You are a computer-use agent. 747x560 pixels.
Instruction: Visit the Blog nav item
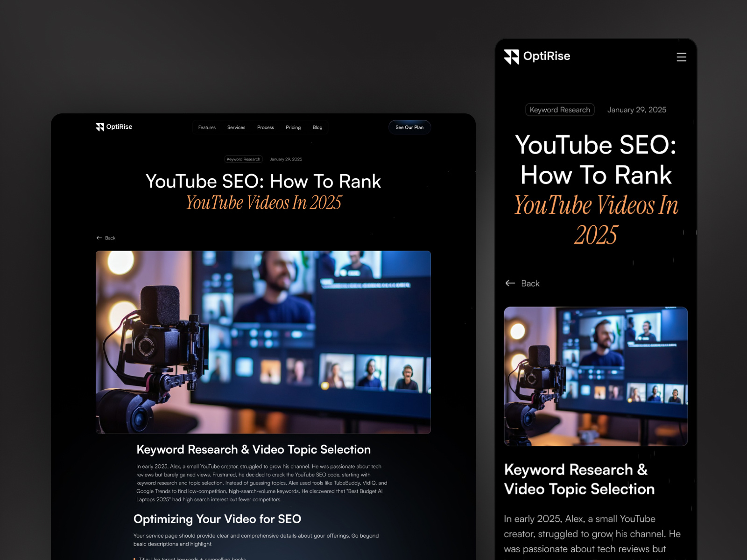pos(317,127)
